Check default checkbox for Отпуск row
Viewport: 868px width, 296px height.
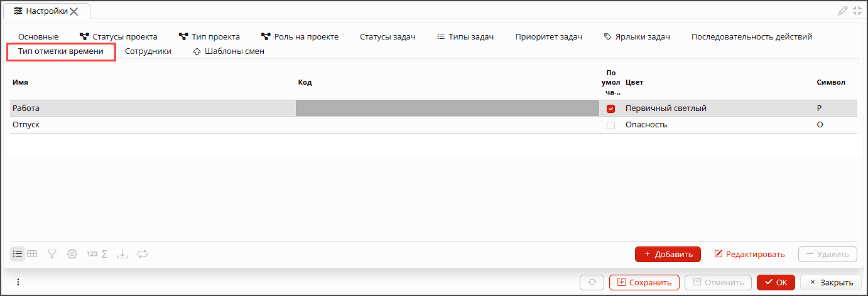[x=610, y=125]
